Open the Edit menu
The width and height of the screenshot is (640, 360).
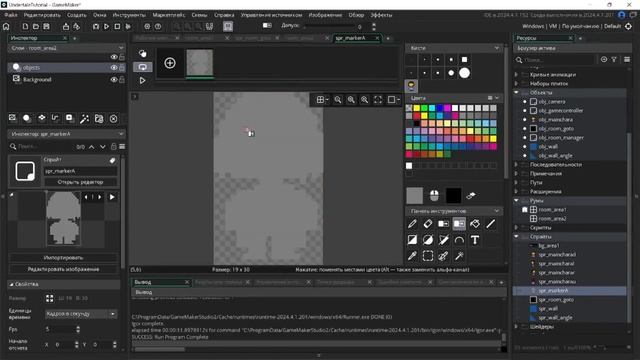tap(42, 15)
